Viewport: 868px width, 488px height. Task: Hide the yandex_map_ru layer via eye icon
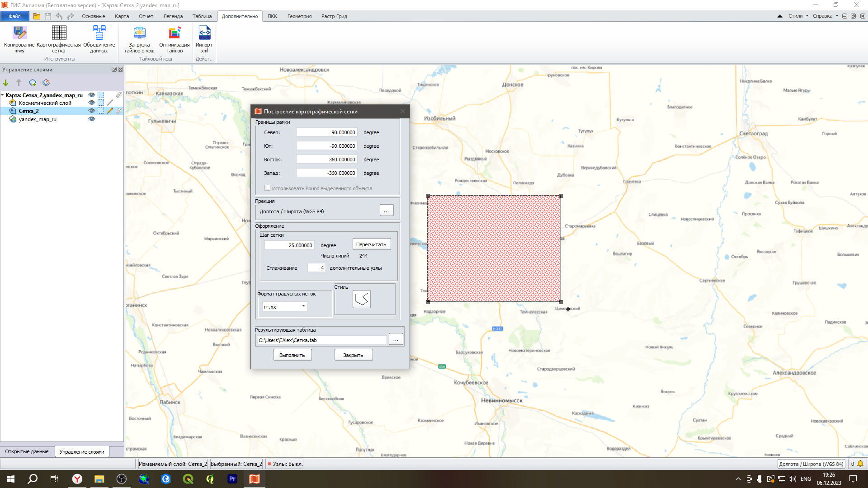coord(92,119)
